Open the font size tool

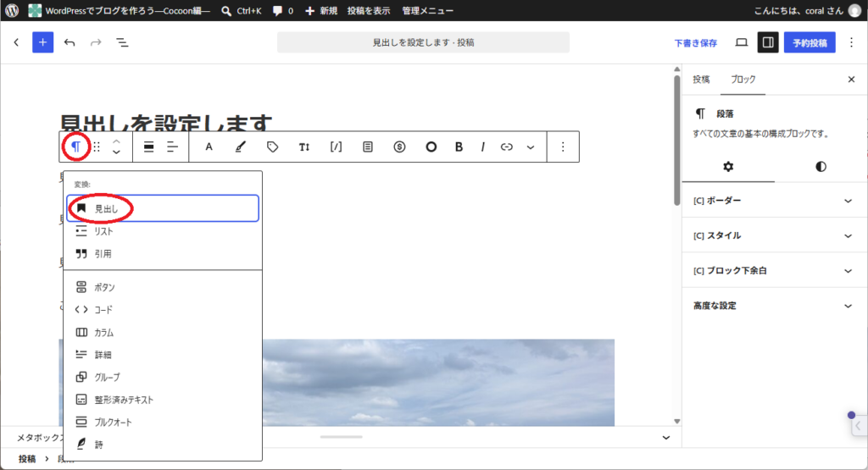[x=304, y=147]
